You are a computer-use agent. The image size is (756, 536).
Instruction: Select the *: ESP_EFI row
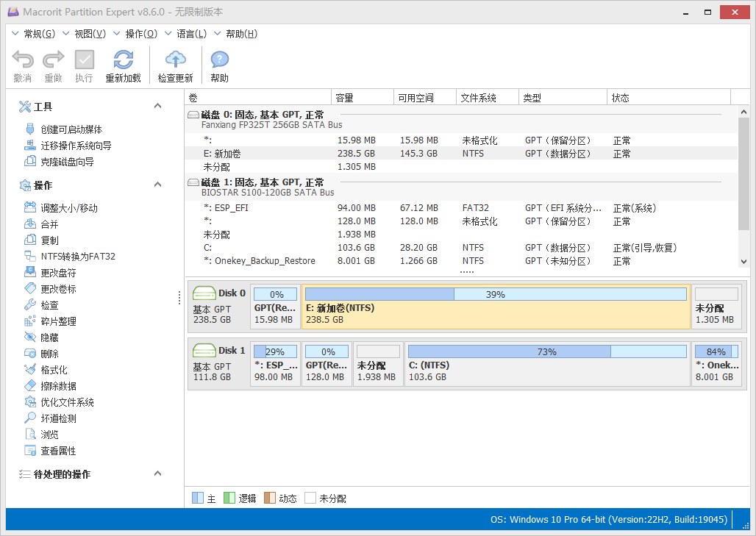point(461,208)
